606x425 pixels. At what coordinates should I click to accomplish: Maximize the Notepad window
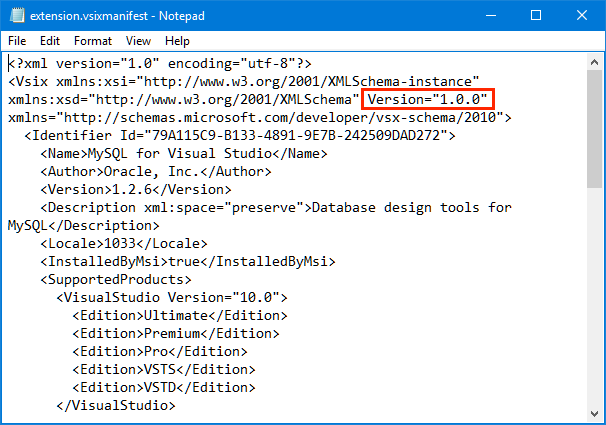(536, 15)
